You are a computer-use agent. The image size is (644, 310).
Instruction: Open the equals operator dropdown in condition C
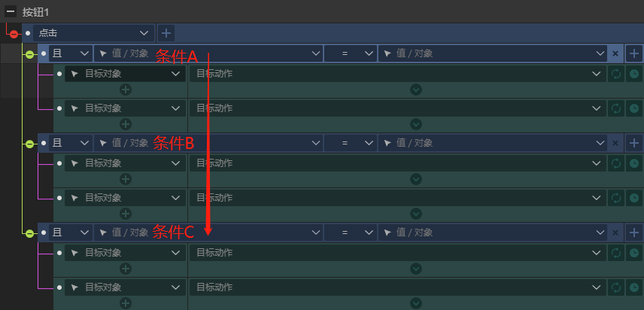pos(351,232)
